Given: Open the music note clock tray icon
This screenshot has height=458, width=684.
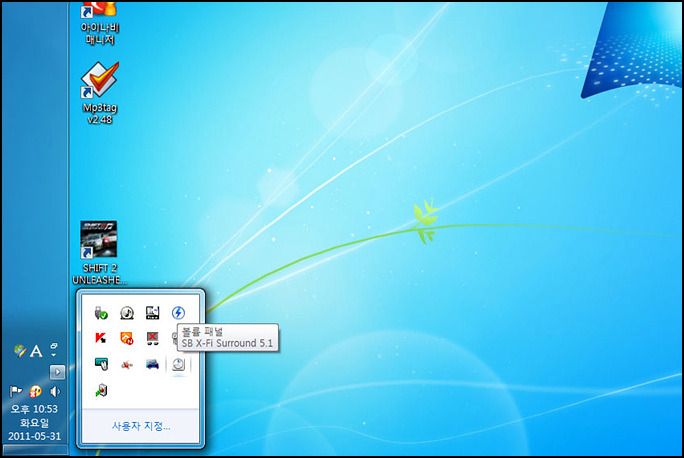Looking at the screenshot, I should 127,313.
